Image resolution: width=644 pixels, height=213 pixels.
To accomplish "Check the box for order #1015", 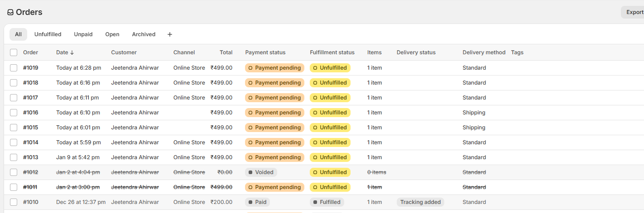I will click(14, 128).
